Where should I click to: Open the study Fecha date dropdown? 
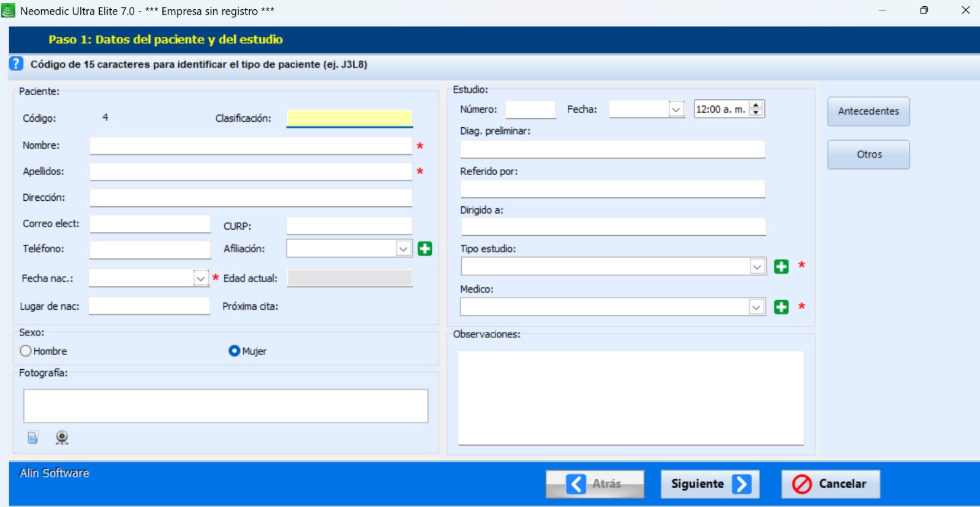[676, 110]
